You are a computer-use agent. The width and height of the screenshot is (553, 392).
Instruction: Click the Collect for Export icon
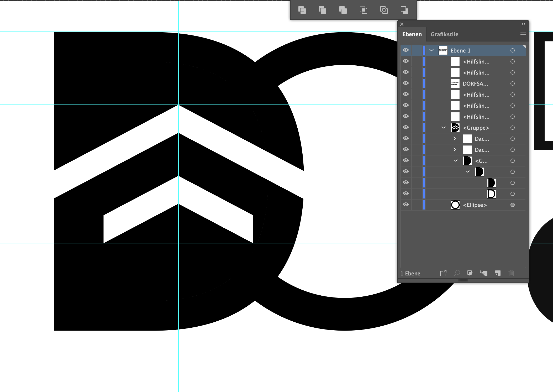tap(443, 273)
